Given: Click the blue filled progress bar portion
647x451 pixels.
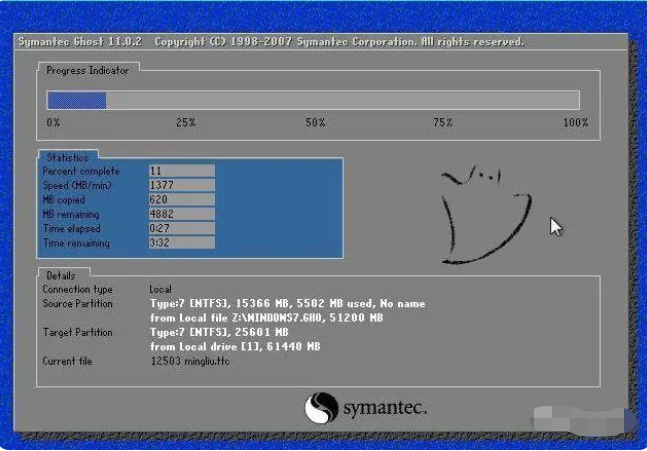Looking at the screenshot, I should click(x=76, y=100).
